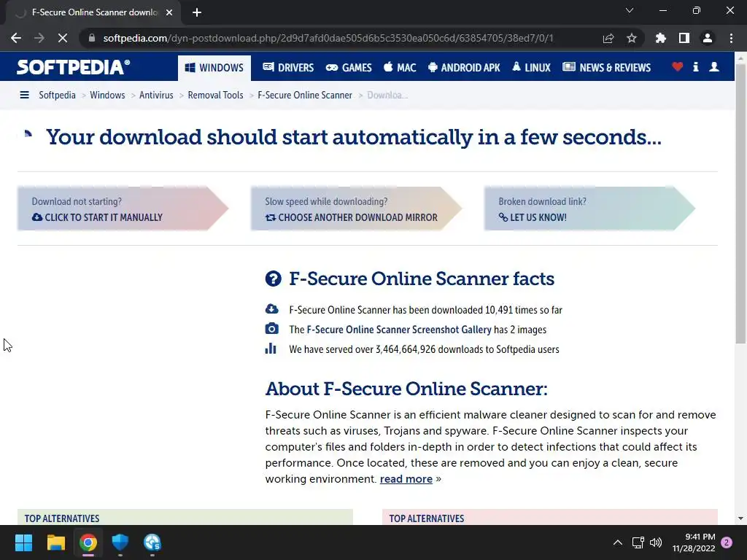747x560 pixels.
Task: Go to Windows breadcrumb link
Action: [x=107, y=96]
